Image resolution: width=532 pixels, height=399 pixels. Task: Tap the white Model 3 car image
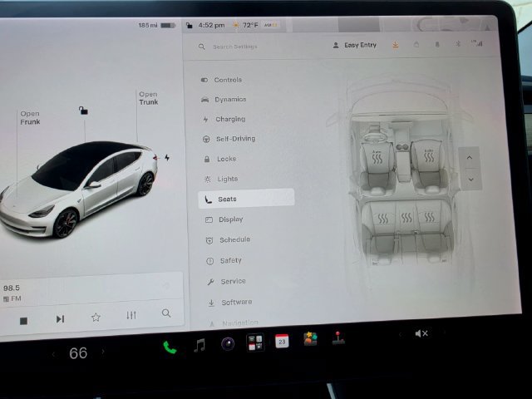(79, 190)
